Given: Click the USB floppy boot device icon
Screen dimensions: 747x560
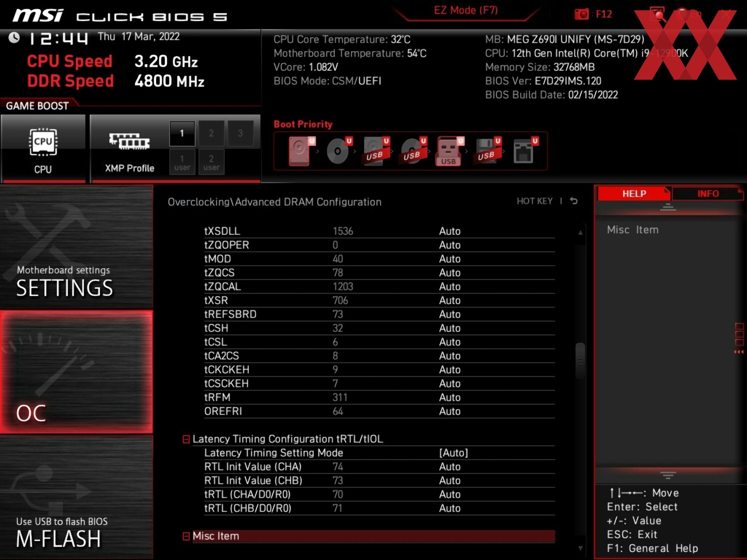Looking at the screenshot, I should pyautogui.click(x=487, y=151).
